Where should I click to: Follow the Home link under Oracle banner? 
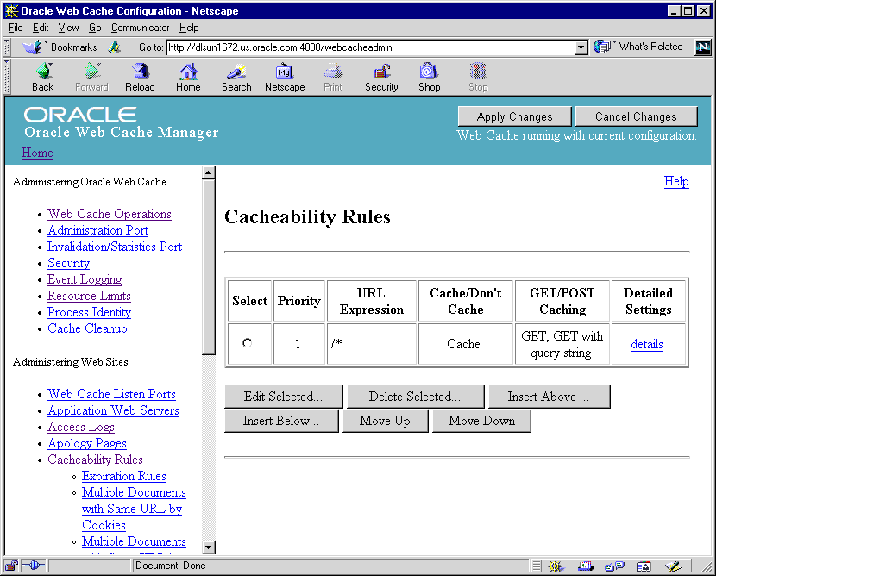click(37, 153)
